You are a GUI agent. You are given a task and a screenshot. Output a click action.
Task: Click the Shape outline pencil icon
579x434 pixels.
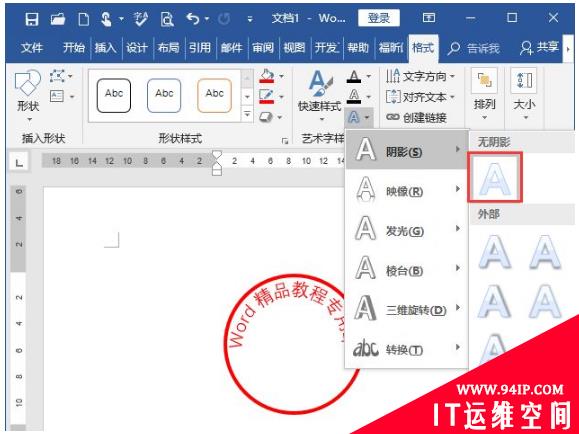267,96
